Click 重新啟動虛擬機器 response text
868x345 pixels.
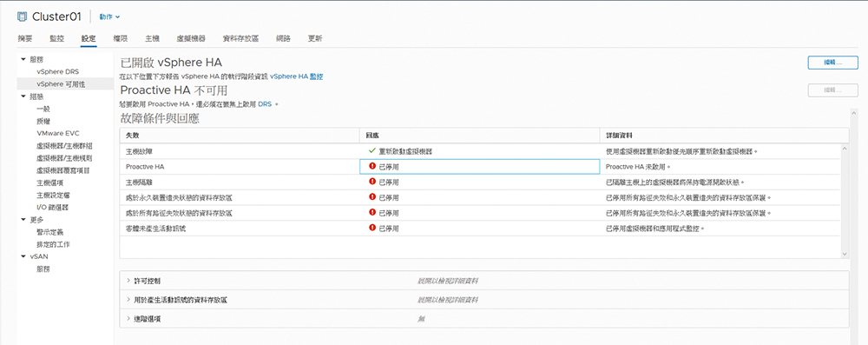pos(405,151)
